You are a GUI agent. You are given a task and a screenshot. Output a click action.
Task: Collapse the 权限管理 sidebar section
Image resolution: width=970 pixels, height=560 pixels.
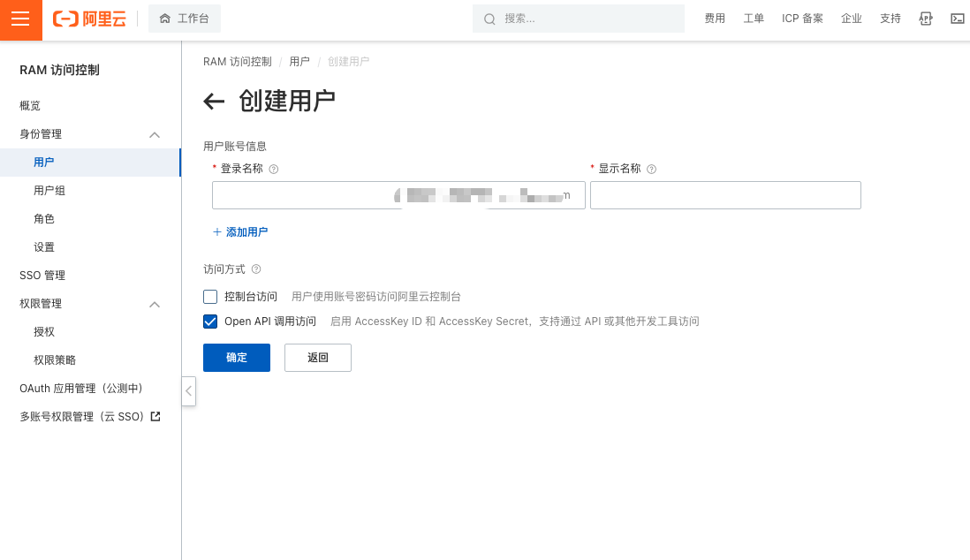pyautogui.click(x=155, y=304)
